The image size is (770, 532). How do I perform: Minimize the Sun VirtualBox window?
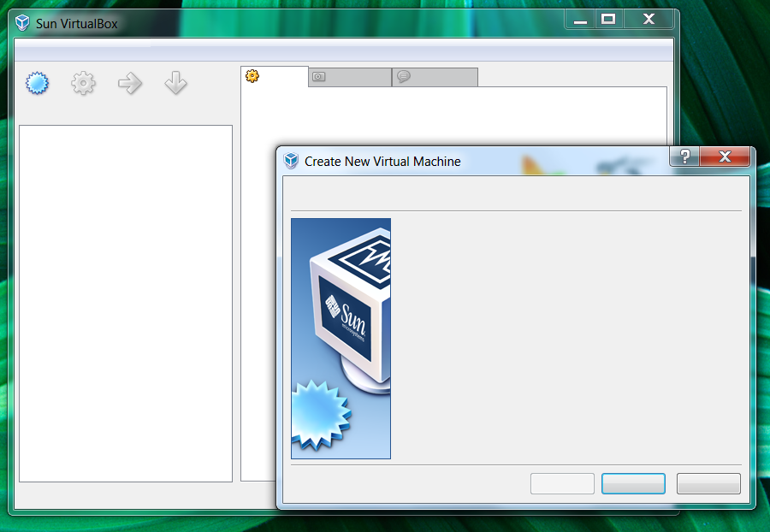580,20
